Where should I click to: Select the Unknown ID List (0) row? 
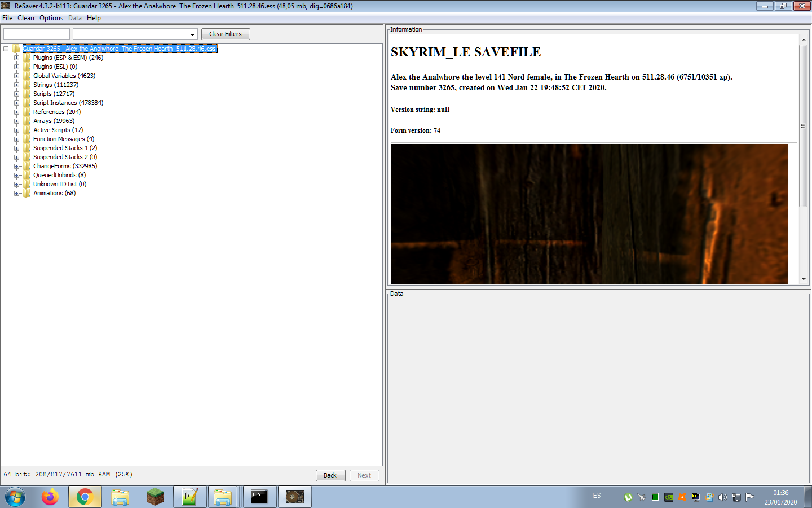60,184
